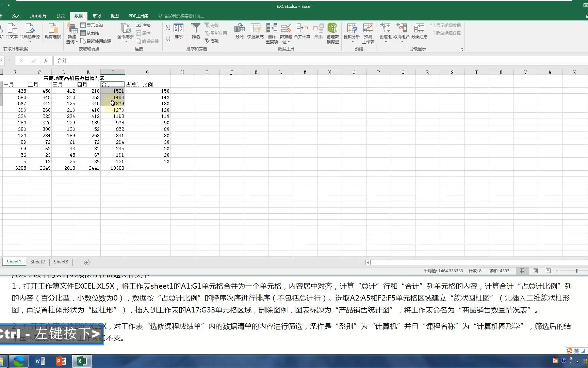Click the 管理数据模型 icon
588x368 pixels.
click(x=332, y=32)
